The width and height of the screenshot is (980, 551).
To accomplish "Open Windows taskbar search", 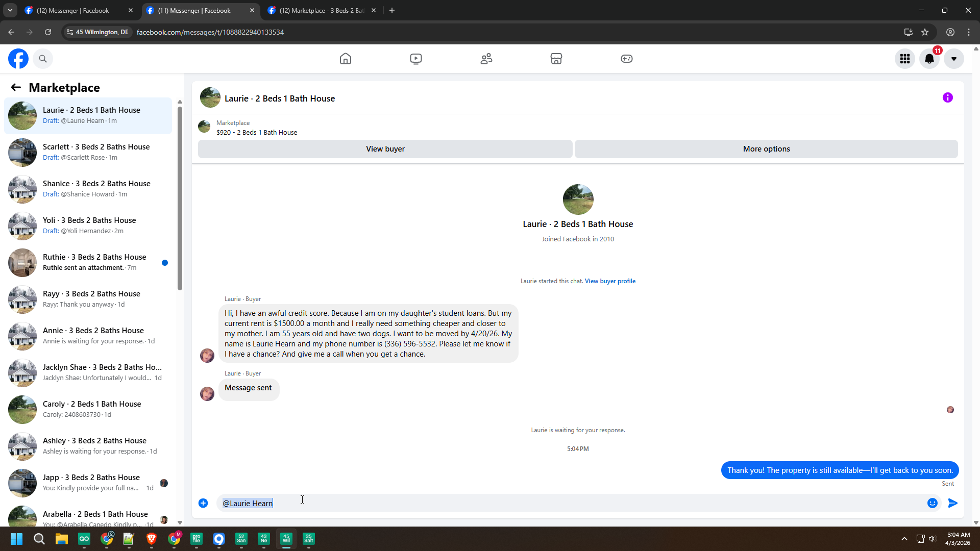I will 39,539.
